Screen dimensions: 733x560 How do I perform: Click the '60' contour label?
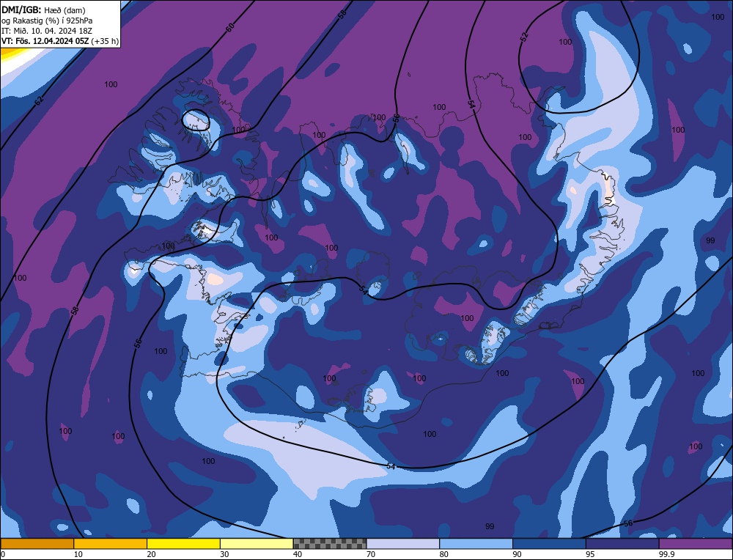click(230, 28)
